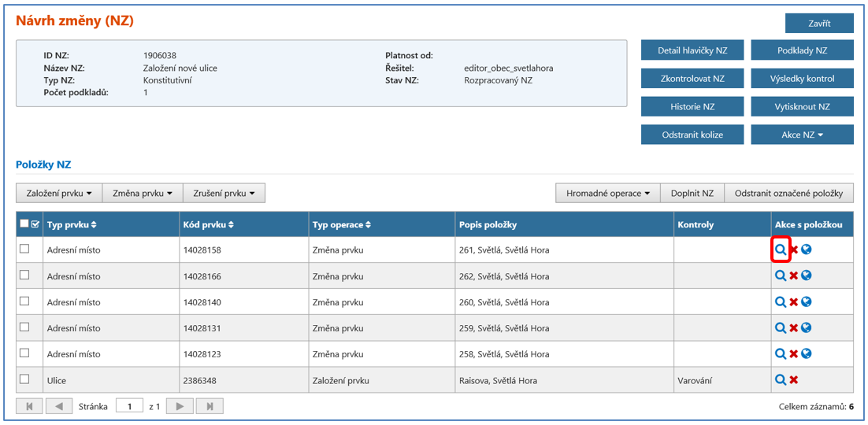
Task: Open the Zrušení prvku menu
Action: click(224, 193)
